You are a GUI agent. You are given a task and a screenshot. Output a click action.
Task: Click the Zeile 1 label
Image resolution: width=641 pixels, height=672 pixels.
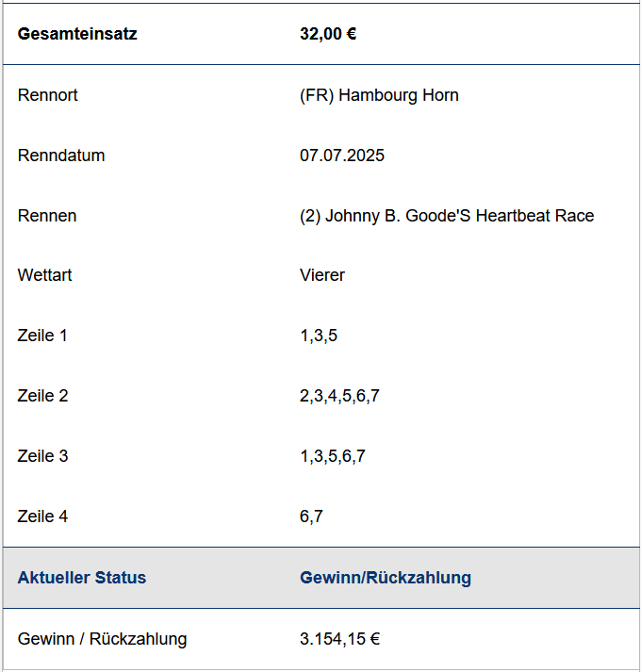point(42,336)
